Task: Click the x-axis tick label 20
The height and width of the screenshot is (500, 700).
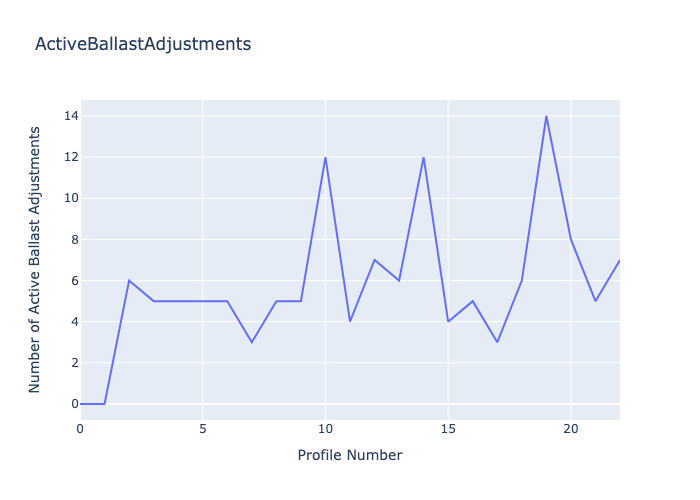Action: click(571, 429)
